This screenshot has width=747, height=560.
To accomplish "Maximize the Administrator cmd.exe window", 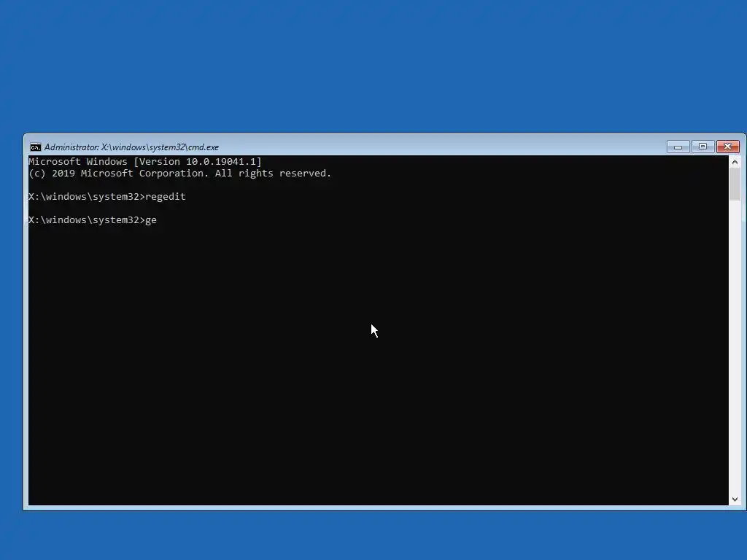I will pyautogui.click(x=703, y=147).
